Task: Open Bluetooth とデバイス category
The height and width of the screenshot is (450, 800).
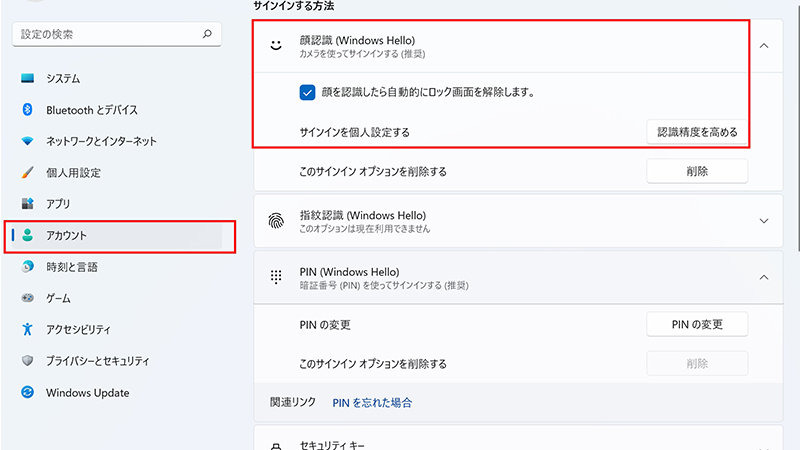Action: (x=117, y=110)
